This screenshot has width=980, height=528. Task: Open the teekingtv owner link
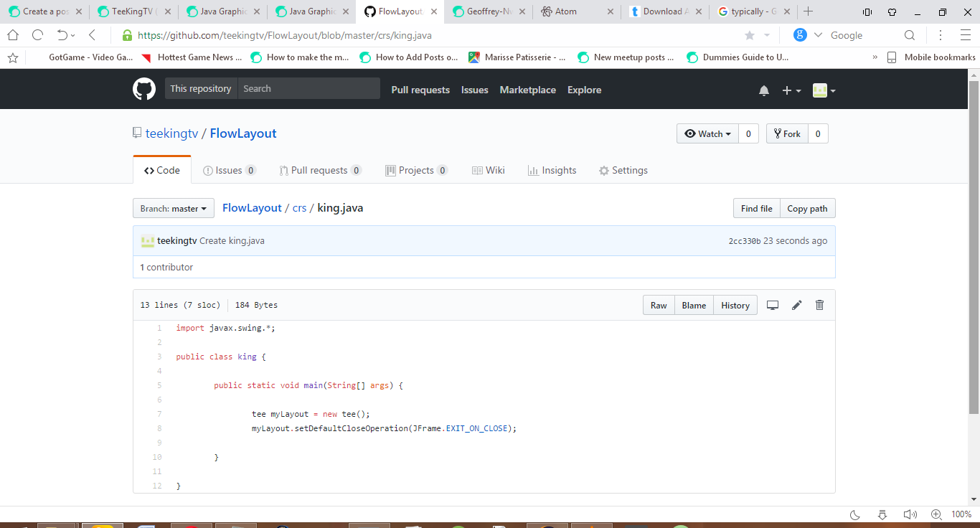point(171,133)
